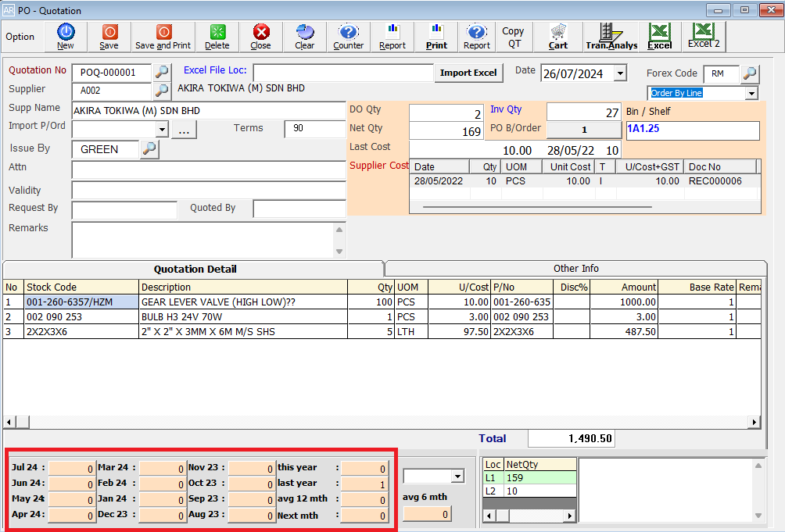Viewport: 785px width, 532px height.
Task: Search Forex Code with magnifier icon
Action: [x=750, y=73]
